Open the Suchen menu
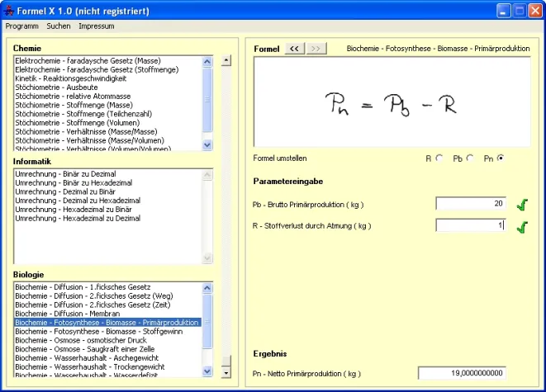 point(59,26)
